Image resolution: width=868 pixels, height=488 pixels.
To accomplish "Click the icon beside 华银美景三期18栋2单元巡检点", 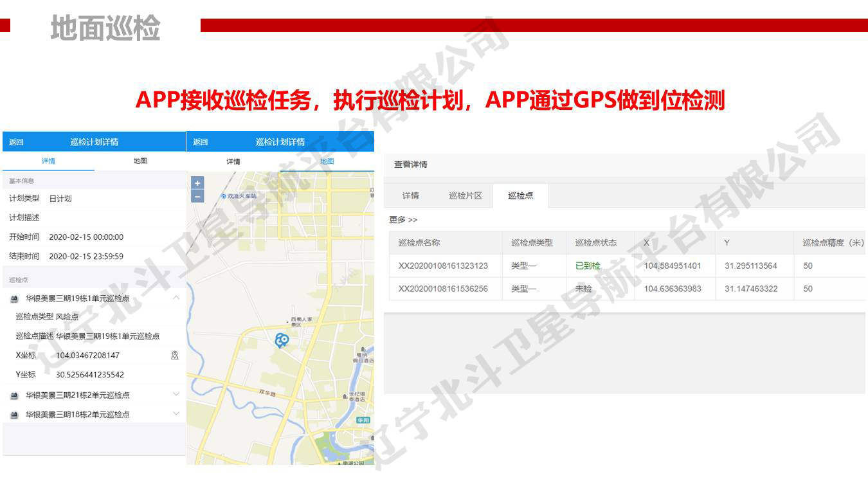I will [14, 415].
